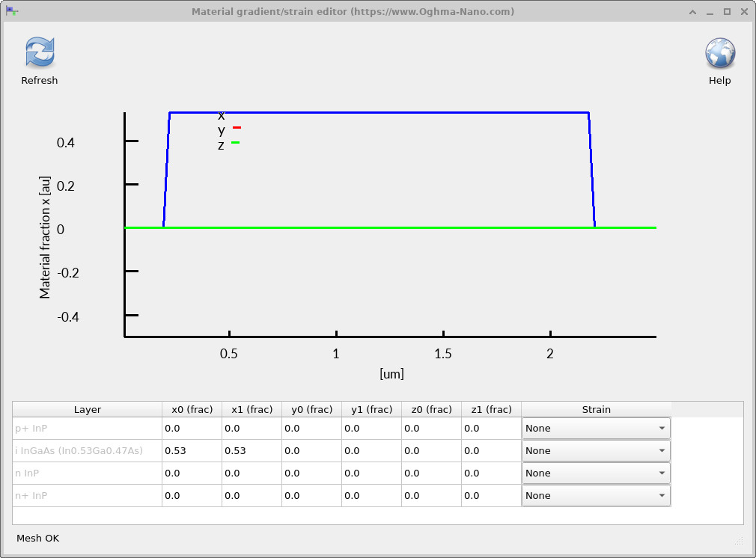Viewport: 756px width, 558px height.
Task: Select x1 cell of n+ InP row
Action: point(252,495)
